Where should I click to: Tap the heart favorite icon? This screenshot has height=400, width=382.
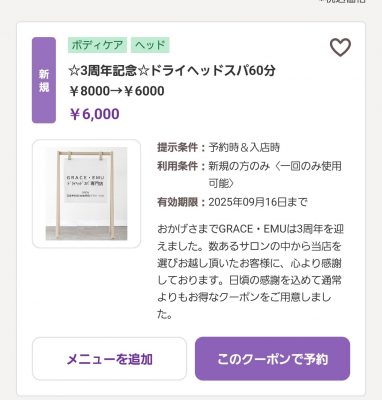click(340, 47)
